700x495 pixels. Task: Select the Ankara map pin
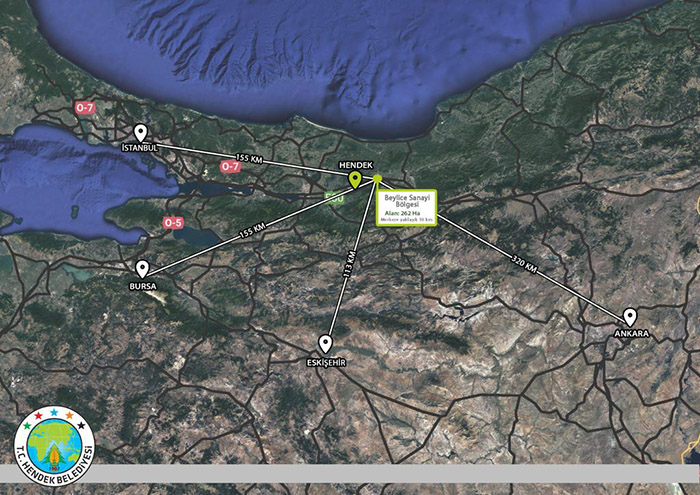[630, 316]
